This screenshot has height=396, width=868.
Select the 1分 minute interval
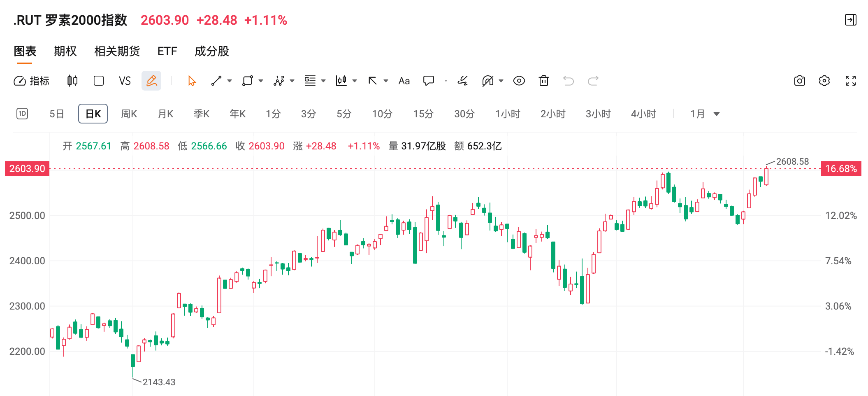point(273,114)
